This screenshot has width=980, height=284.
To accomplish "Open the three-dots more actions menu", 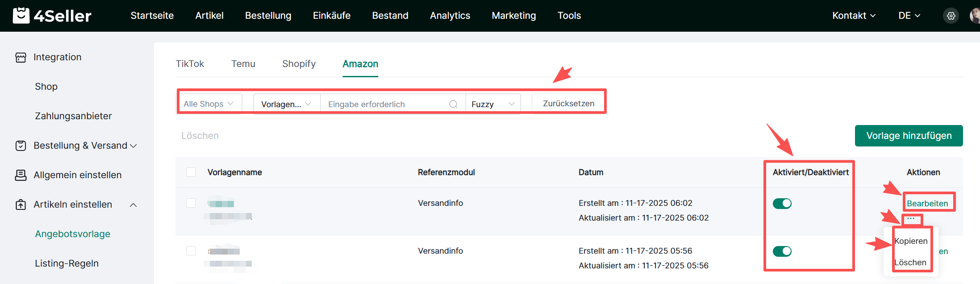I will [911, 218].
